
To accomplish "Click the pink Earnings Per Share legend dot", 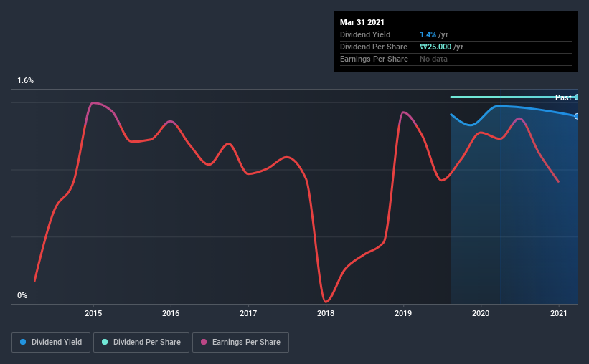I will (x=204, y=342).
